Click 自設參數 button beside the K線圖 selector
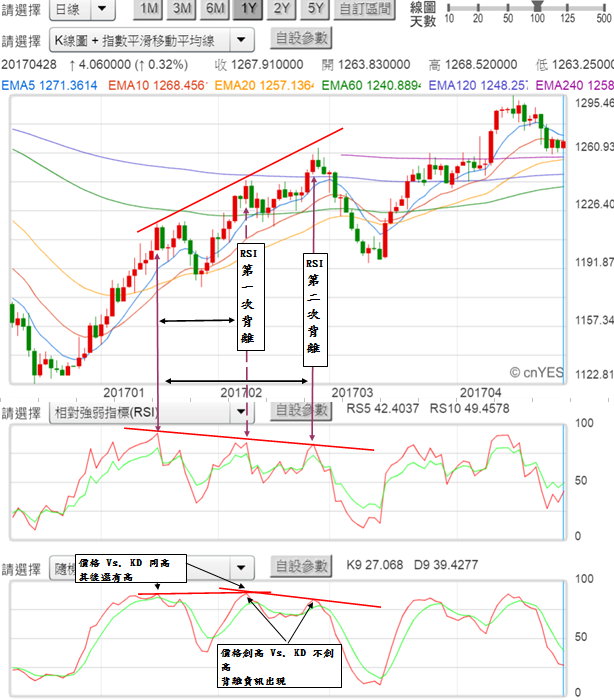This screenshot has width=614, height=700. click(301, 38)
